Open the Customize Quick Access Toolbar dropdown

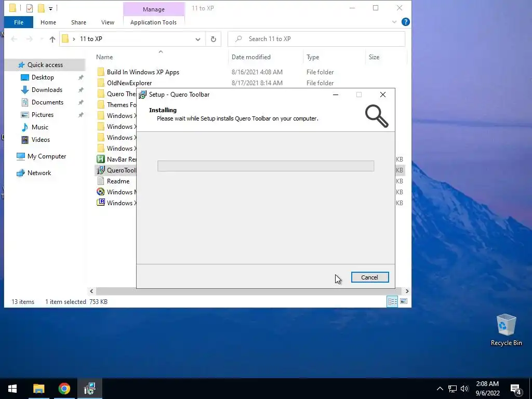pos(50,8)
